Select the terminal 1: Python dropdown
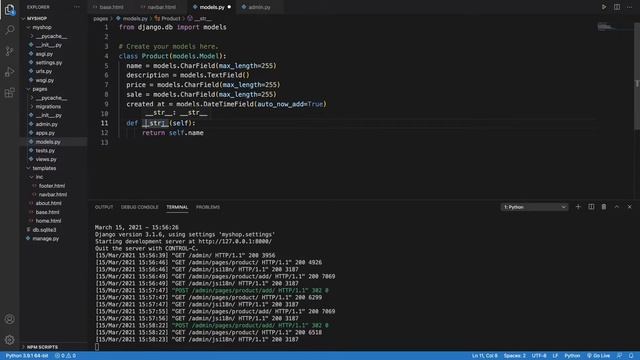The width and height of the screenshot is (640, 360). coord(534,207)
